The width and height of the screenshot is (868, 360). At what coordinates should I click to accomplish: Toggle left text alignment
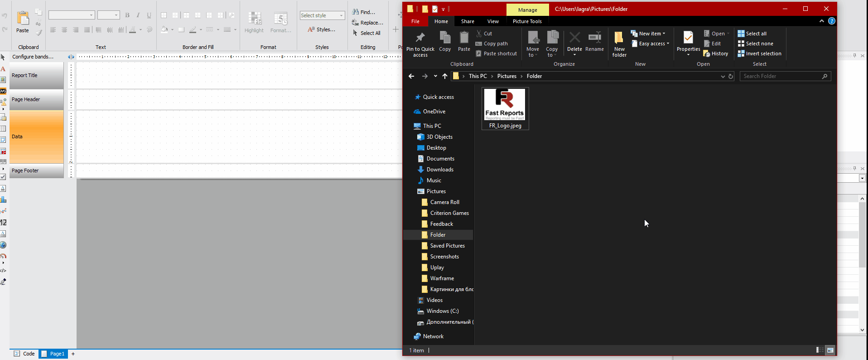[53, 30]
